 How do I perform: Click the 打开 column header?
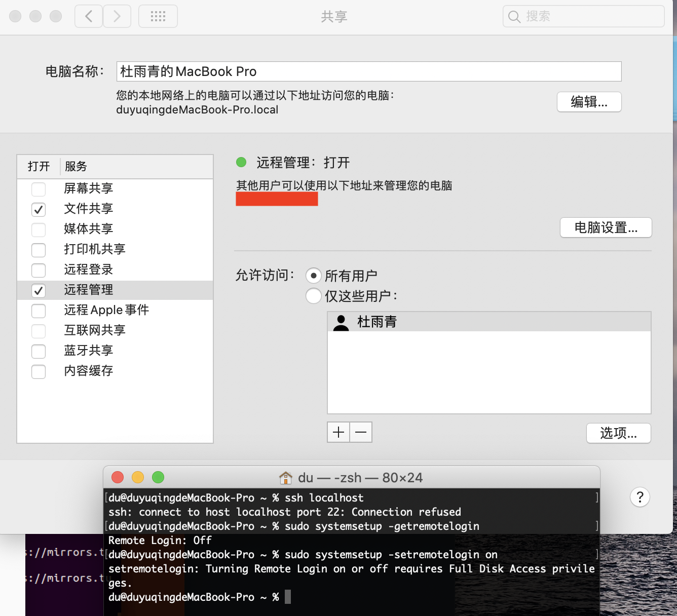point(39,167)
